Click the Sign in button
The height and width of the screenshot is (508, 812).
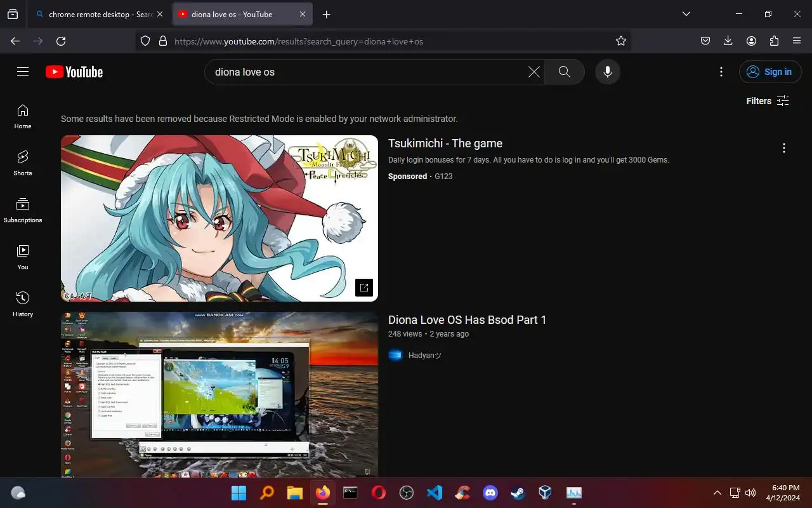tap(770, 72)
